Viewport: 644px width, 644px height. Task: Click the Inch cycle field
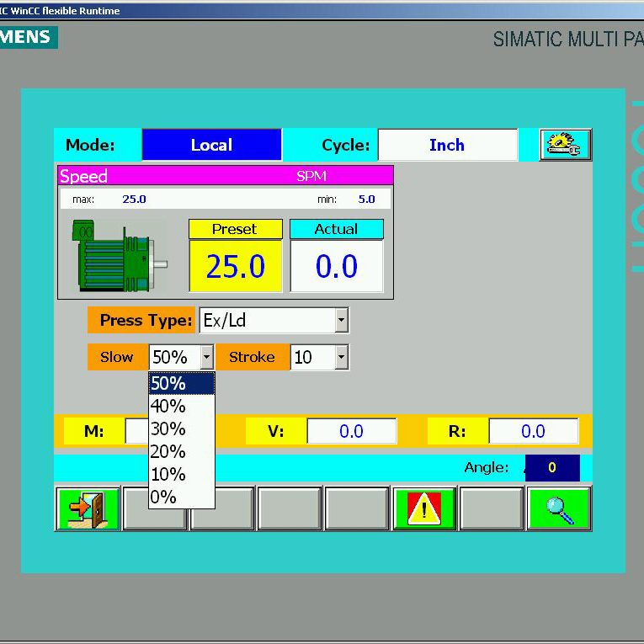click(448, 145)
